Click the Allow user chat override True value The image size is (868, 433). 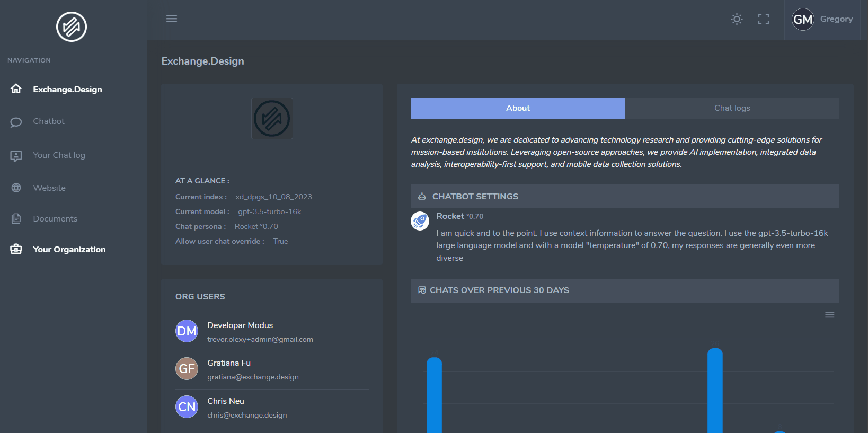point(280,241)
